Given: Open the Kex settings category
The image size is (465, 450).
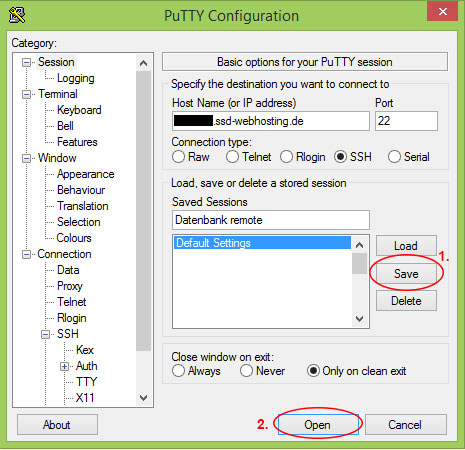Looking at the screenshot, I should coord(85,350).
